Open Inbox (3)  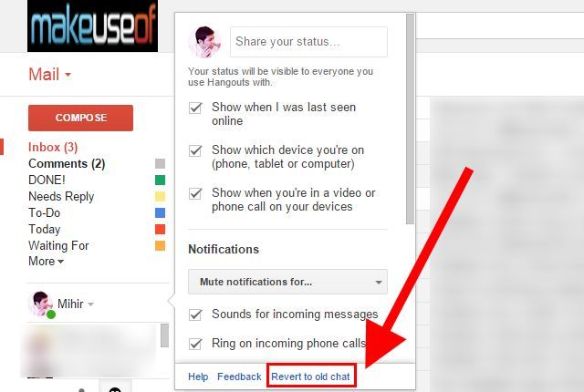53,148
